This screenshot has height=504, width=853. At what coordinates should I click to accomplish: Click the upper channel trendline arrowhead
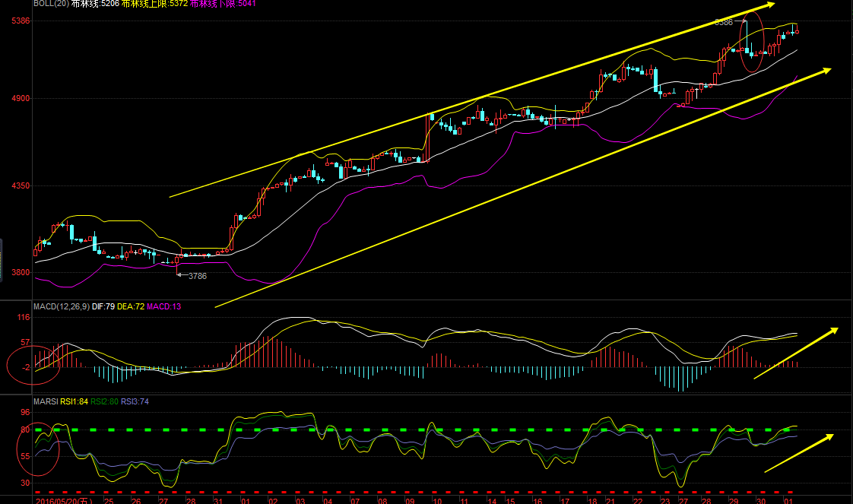769,5
